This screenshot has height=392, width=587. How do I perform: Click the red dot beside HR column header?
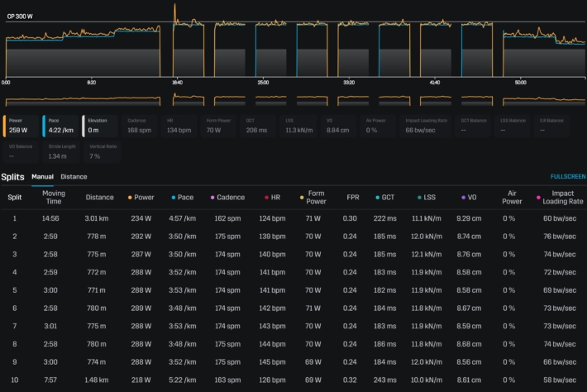click(266, 198)
